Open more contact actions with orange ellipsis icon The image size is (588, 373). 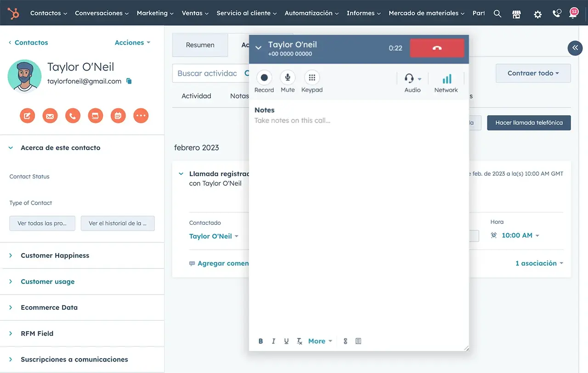pyautogui.click(x=141, y=116)
